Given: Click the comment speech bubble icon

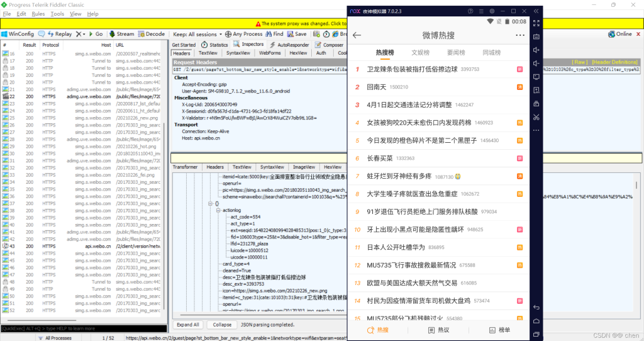Looking at the screenshot, I should tap(42, 34).
